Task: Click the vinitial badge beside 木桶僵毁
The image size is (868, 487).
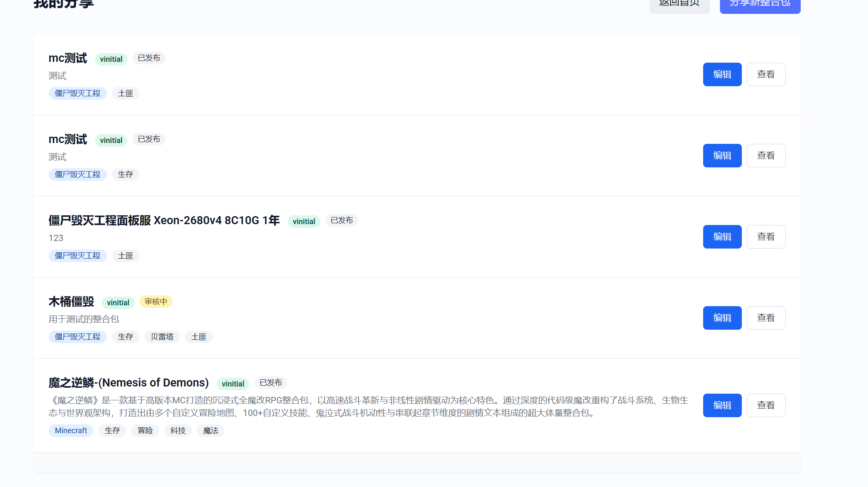Action: click(x=118, y=303)
